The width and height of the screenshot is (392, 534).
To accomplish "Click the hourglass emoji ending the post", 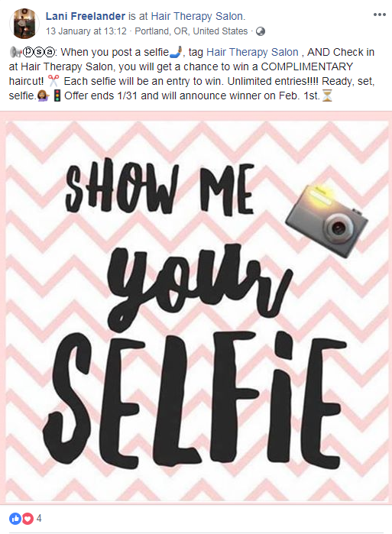I will pos(327,95).
